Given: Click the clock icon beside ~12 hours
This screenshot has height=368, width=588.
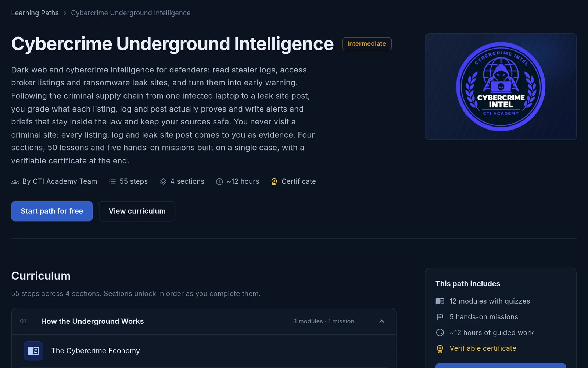Looking at the screenshot, I should point(219,182).
